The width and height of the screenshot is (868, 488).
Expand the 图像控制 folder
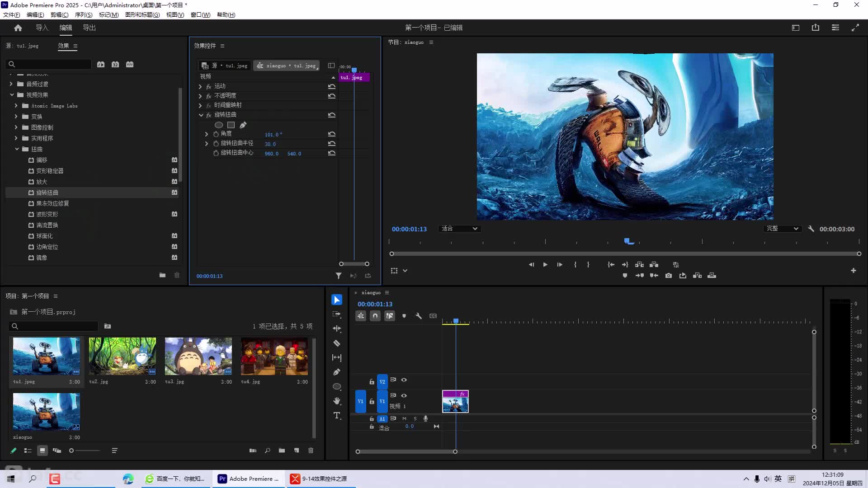(x=16, y=127)
